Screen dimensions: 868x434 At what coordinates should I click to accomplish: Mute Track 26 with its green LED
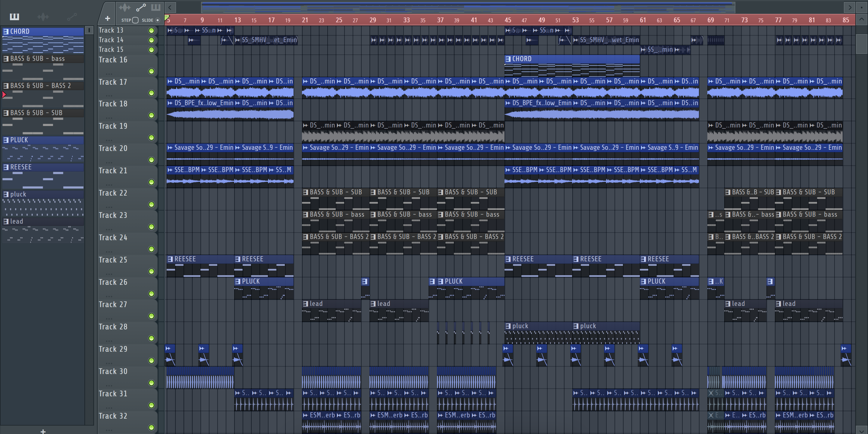[151, 294]
